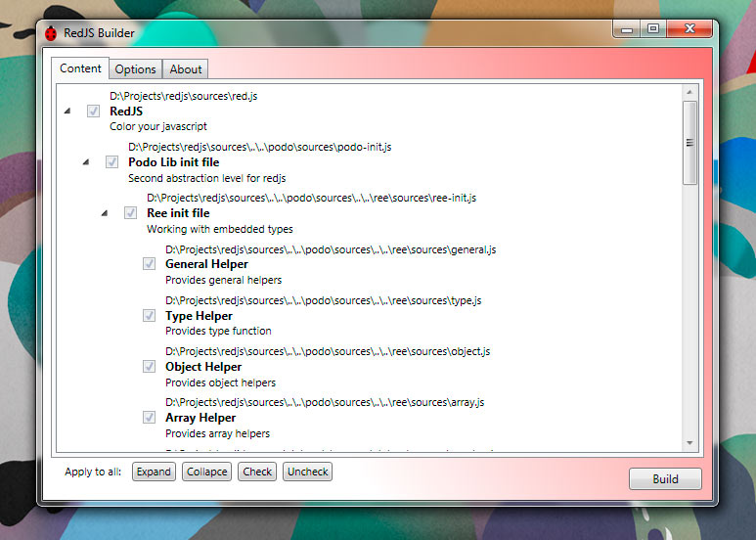Screen dimensions: 756x540
Task: Click the Build button
Action: coord(665,478)
